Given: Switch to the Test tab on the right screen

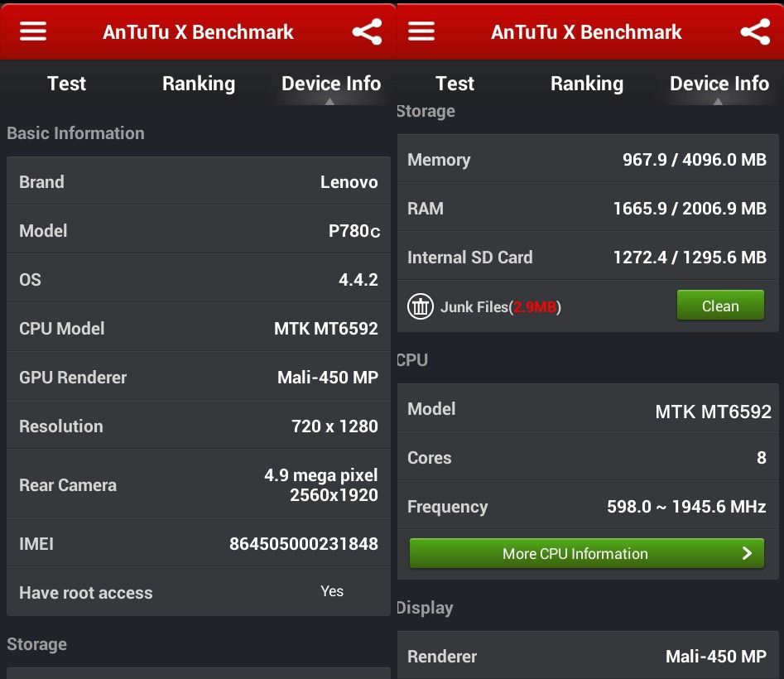Looking at the screenshot, I should [x=455, y=84].
